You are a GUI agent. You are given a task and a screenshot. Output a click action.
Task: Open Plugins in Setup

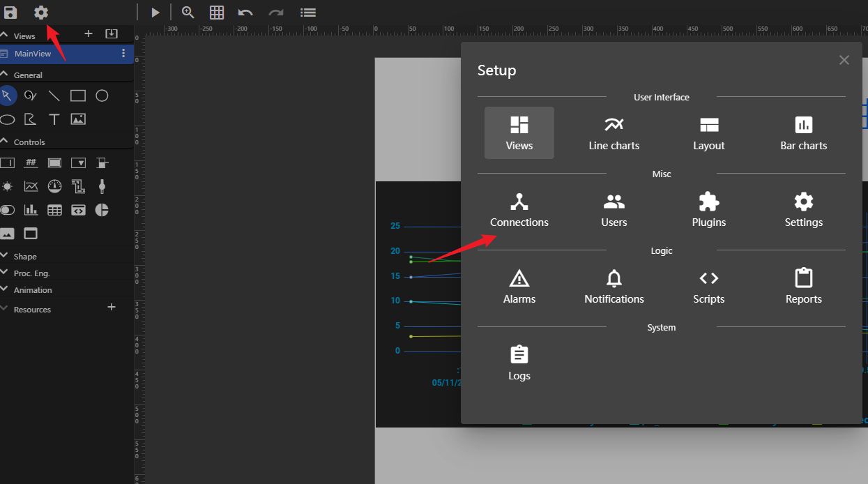(709, 209)
